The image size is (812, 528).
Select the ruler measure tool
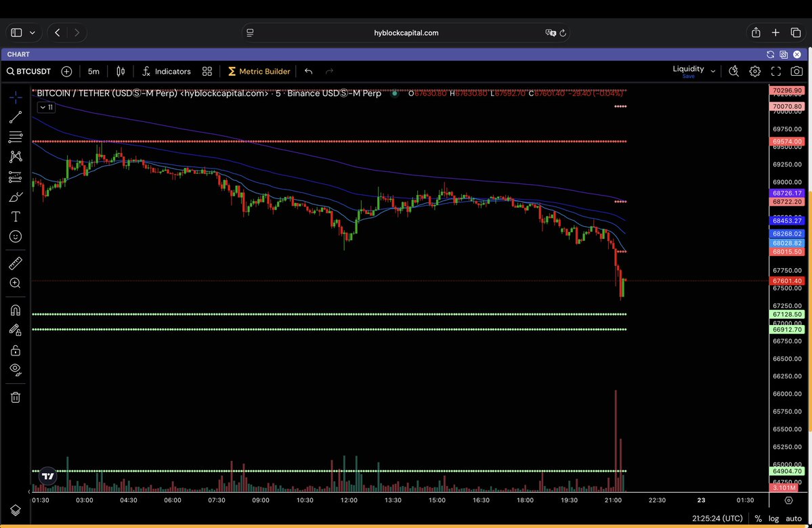pyautogui.click(x=16, y=263)
